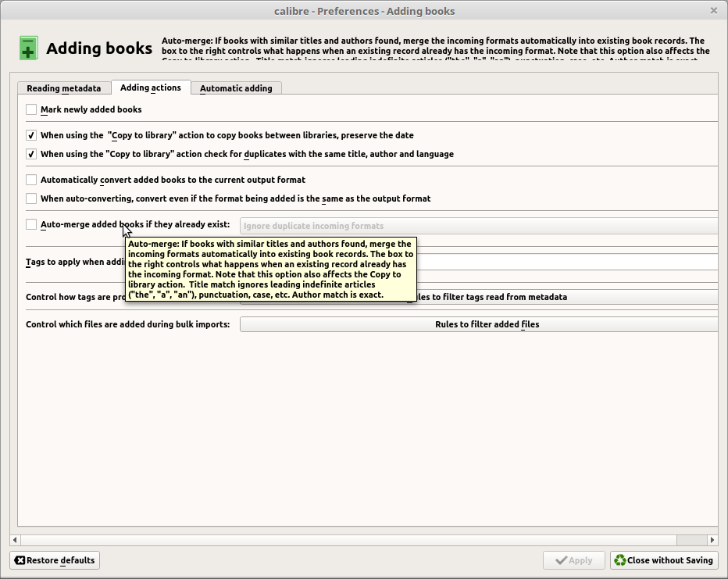
Task: Click the left scroll arrow of horizontal scrollbar
Action: (15, 539)
